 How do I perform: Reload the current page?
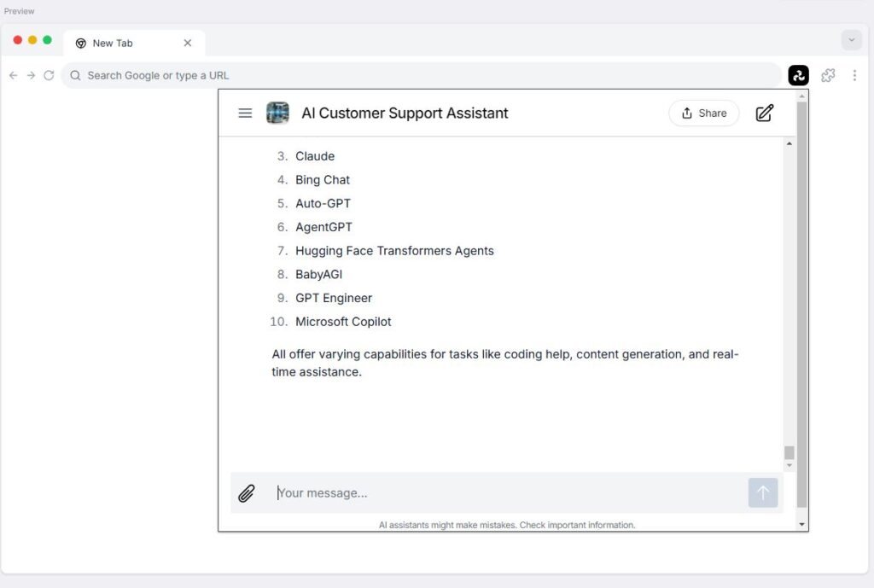pos(49,75)
